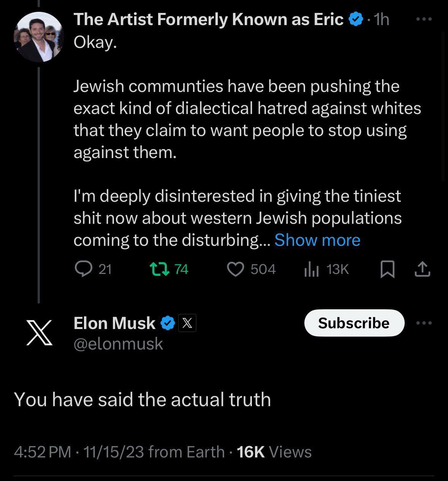
Task: Open The Artist Formerly Known as Eric profile name
Action: tap(208, 19)
